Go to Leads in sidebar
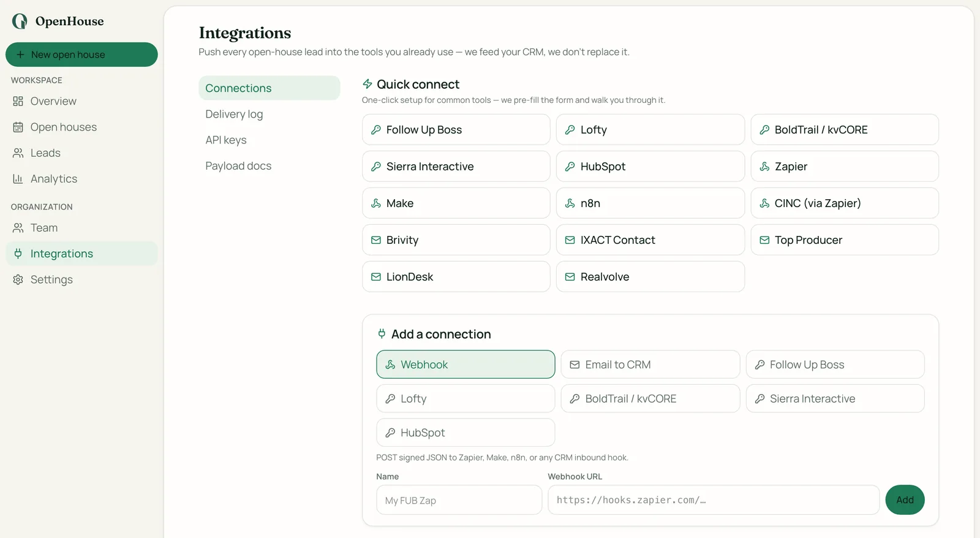 (81, 153)
